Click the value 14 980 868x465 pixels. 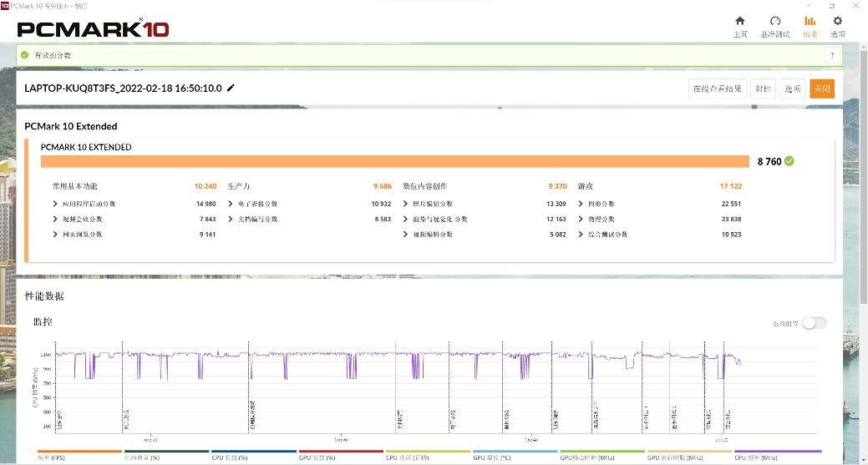(x=206, y=204)
